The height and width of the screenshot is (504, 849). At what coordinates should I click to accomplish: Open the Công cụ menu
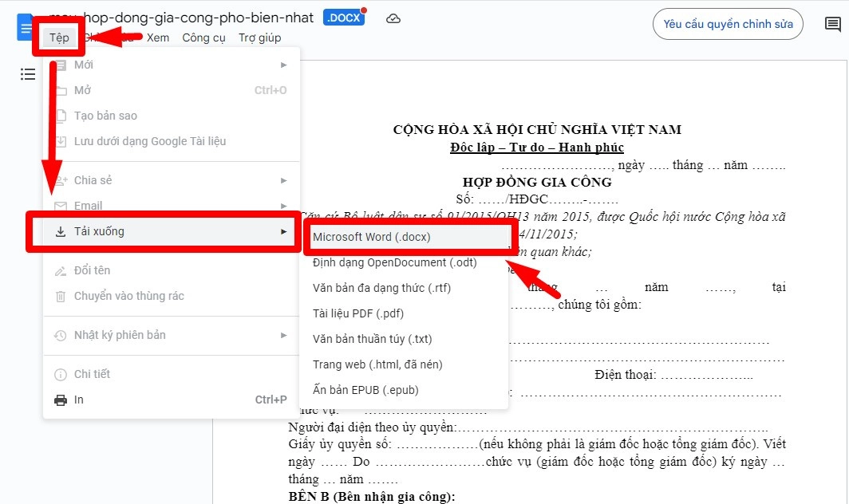coord(203,37)
